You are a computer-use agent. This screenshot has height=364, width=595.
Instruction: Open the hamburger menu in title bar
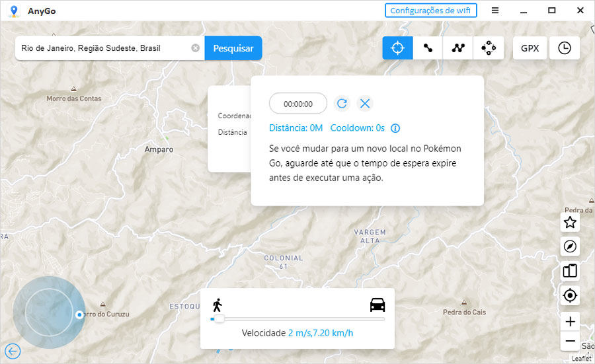pos(495,11)
